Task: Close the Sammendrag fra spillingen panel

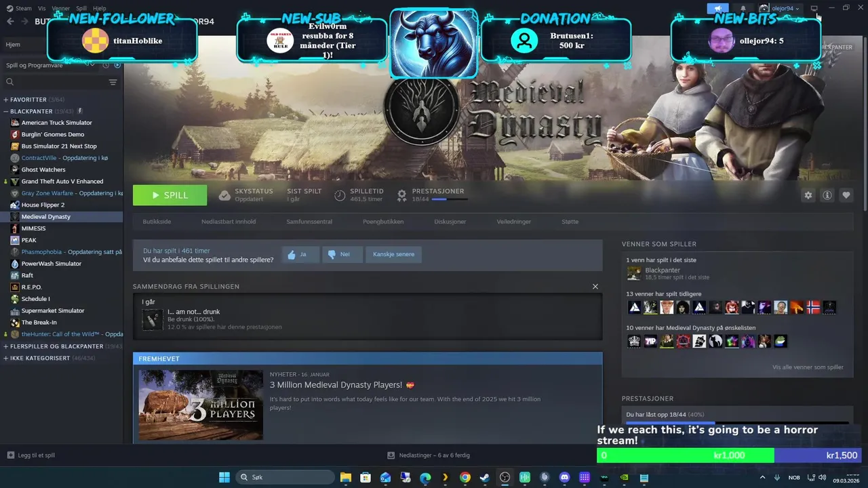Action: click(x=595, y=287)
